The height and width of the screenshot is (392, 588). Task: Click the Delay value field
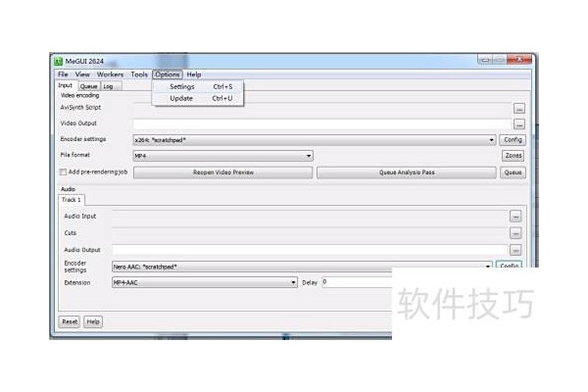coord(357,282)
